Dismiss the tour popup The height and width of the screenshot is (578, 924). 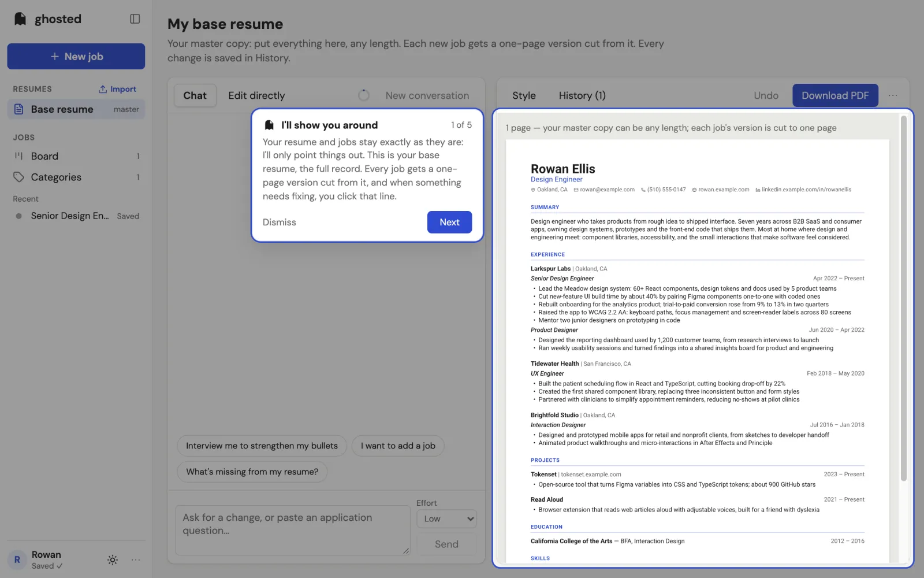(280, 222)
